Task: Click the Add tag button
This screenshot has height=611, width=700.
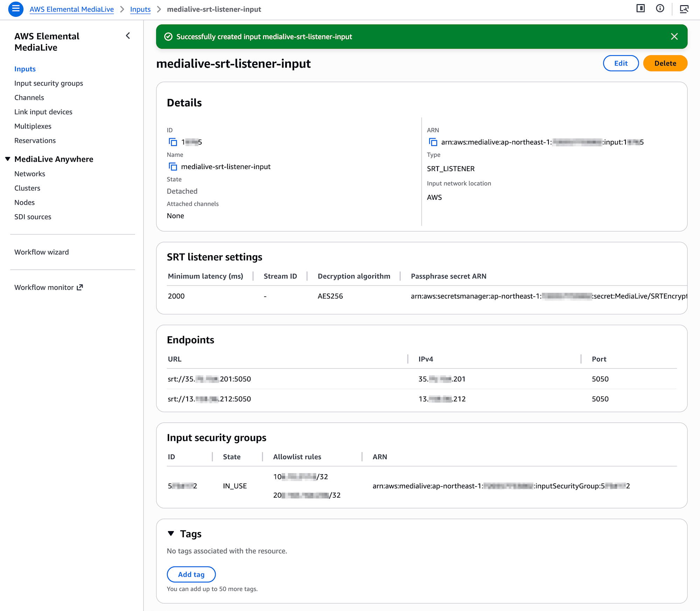Action: pos(191,574)
